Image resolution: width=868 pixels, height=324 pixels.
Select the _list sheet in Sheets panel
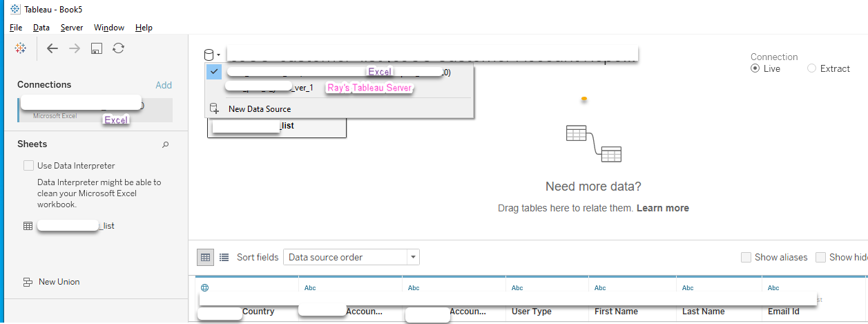pyautogui.click(x=69, y=226)
